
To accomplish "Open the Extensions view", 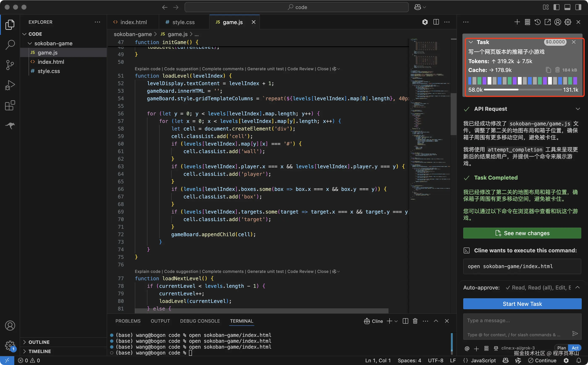I will 10,106.
